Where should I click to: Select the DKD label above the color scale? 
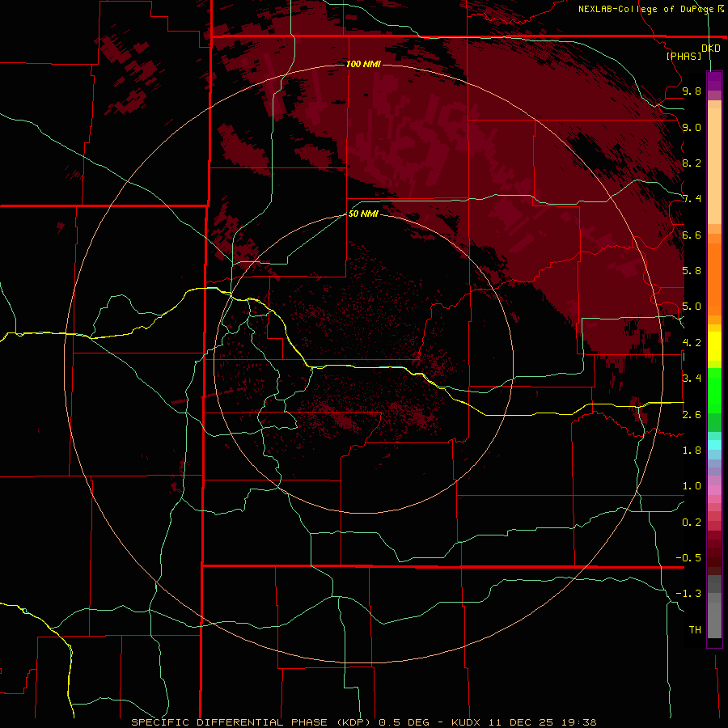tap(710, 49)
